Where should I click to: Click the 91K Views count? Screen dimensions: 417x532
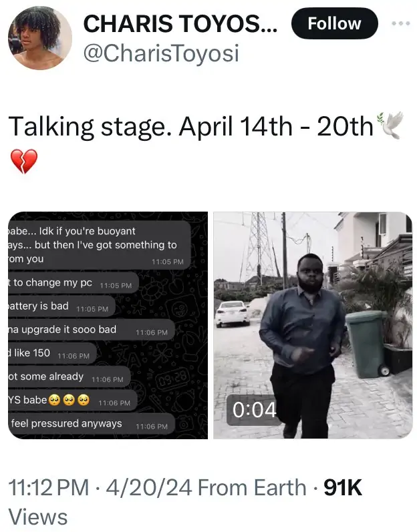[x=185, y=502]
